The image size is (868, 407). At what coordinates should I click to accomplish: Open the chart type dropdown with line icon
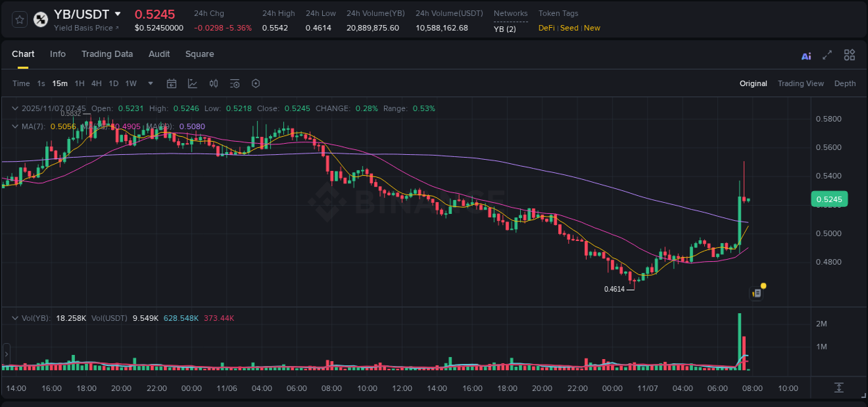[x=192, y=83]
